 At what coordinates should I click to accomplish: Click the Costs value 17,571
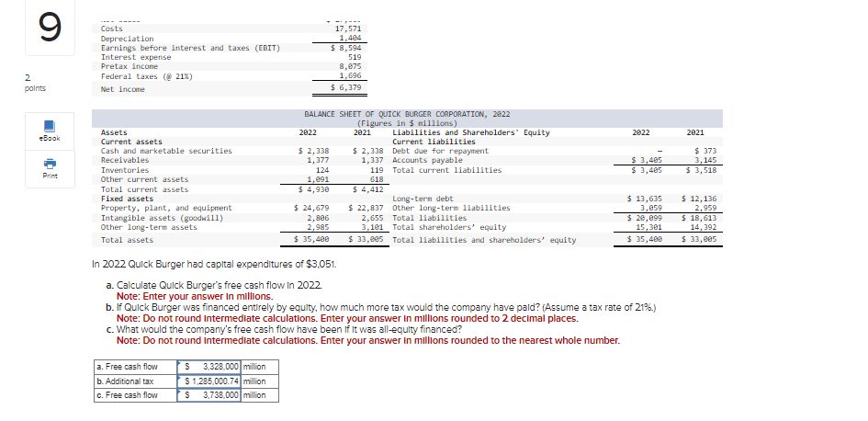[349, 28]
